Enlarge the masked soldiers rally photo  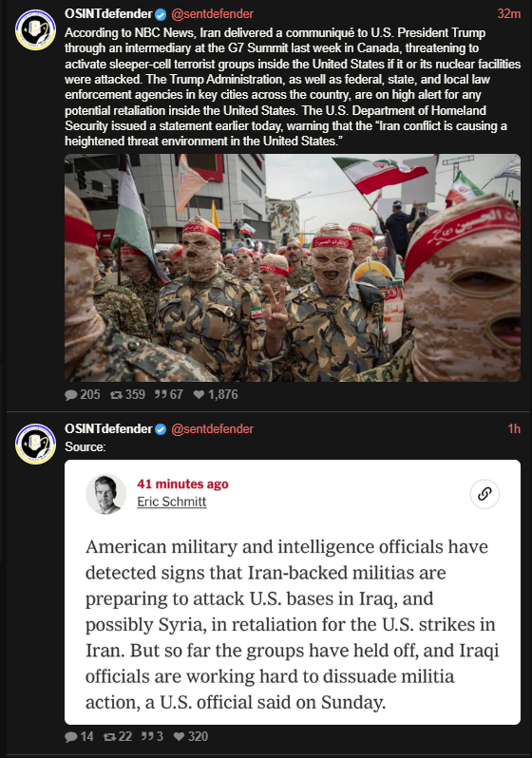(293, 268)
